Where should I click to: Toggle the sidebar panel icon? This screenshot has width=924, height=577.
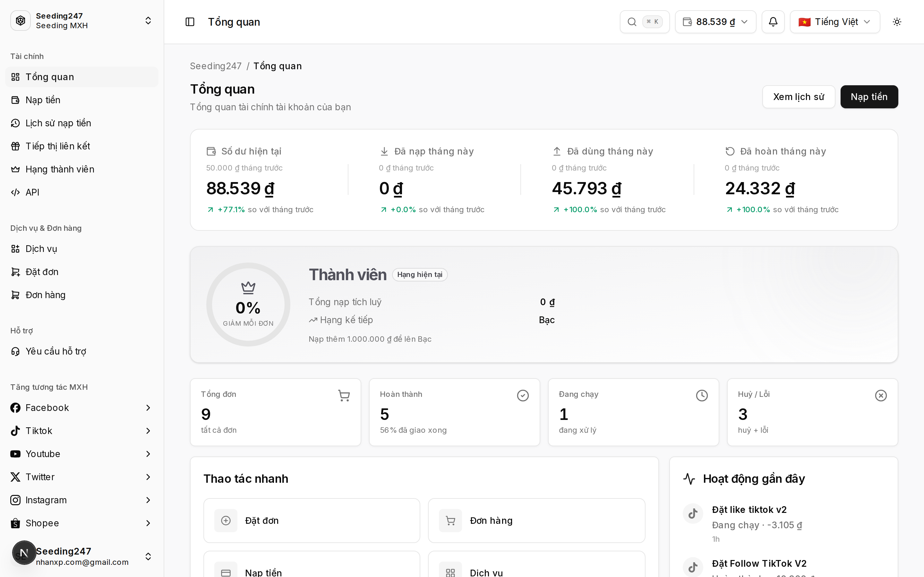tap(190, 22)
